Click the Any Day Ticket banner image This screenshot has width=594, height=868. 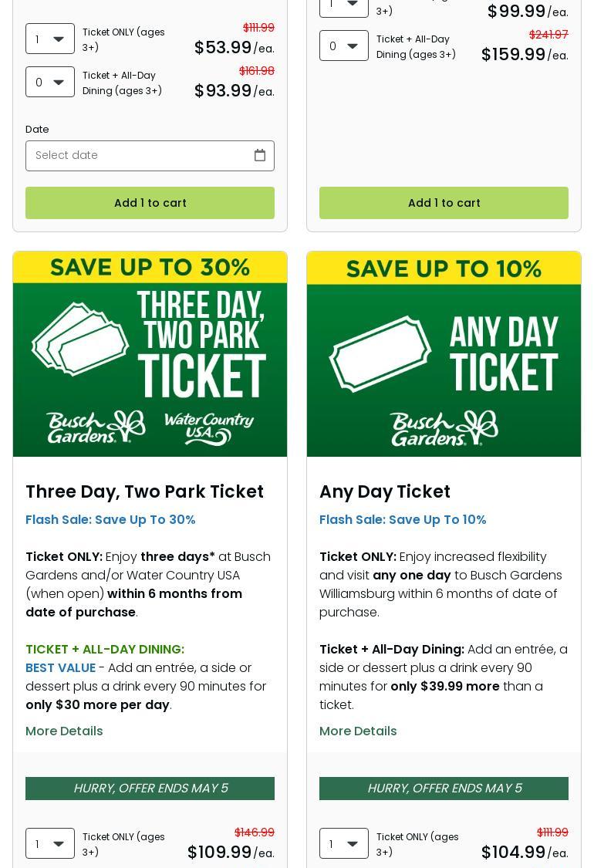444,354
